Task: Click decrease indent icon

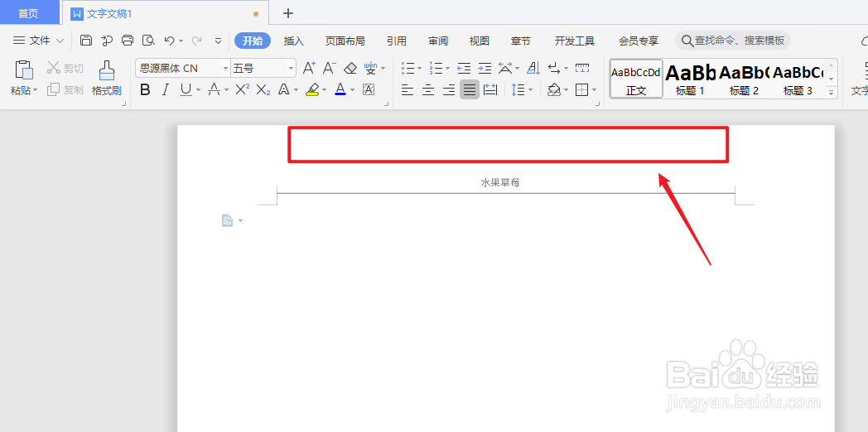Action: (464, 68)
